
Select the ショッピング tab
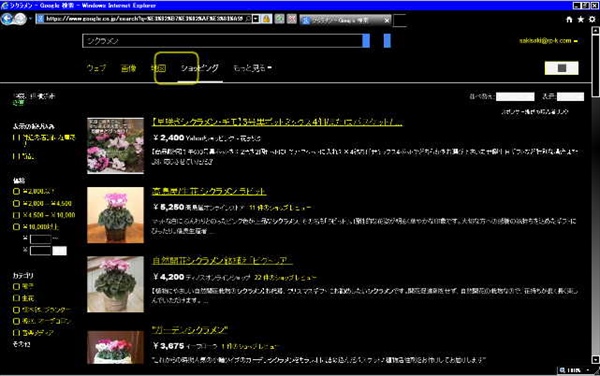(200, 68)
